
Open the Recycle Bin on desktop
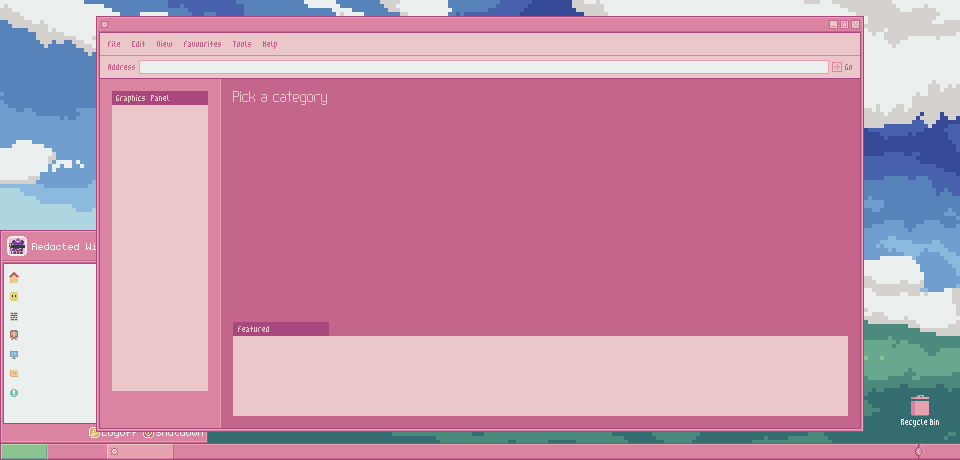pyautogui.click(x=920, y=408)
